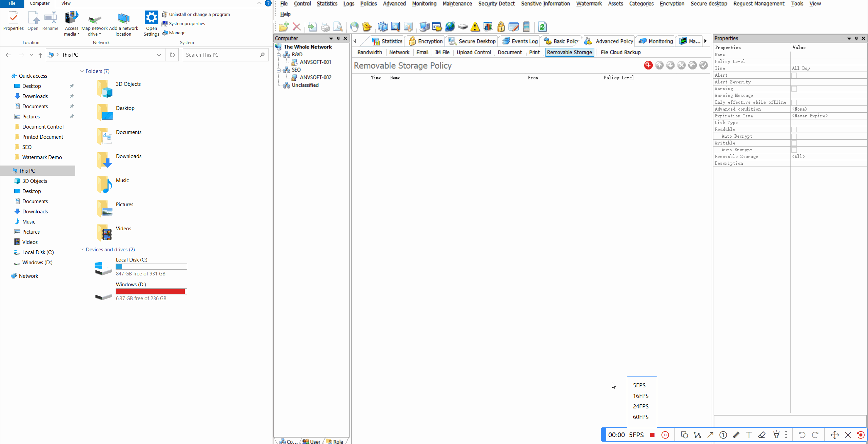This screenshot has width=868, height=444.
Task: Select the arrow annotation tool
Action: (x=710, y=435)
